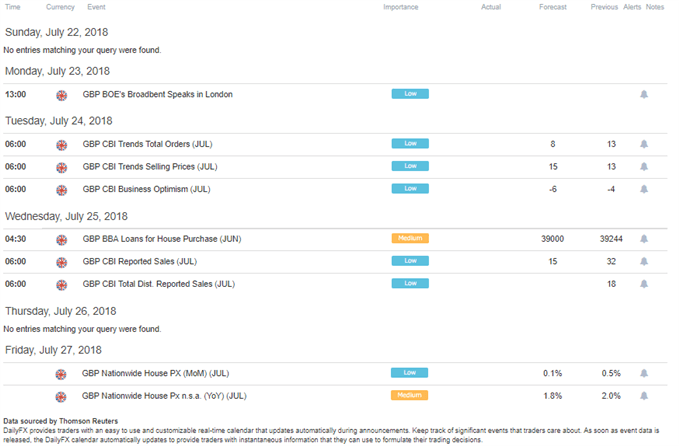Screen dimensions: 679x446
Task: Set alert bell for Nationwide House PX (MoM)
Action: 644,373
